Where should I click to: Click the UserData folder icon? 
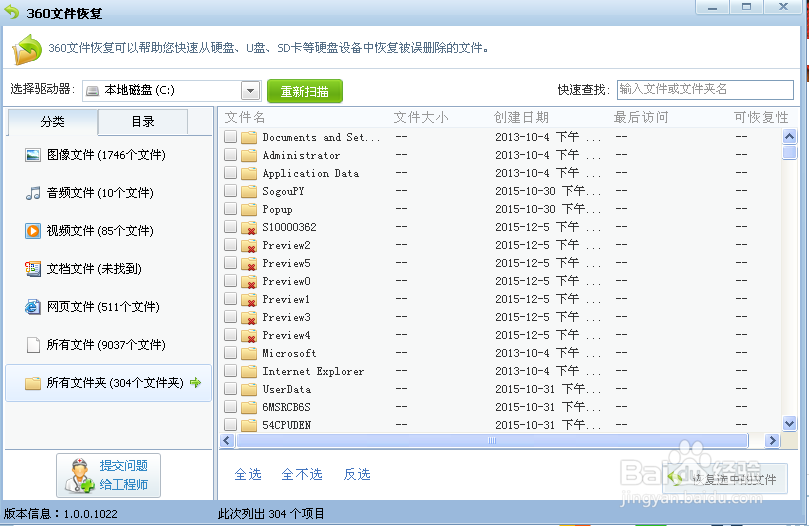tap(249, 390)
